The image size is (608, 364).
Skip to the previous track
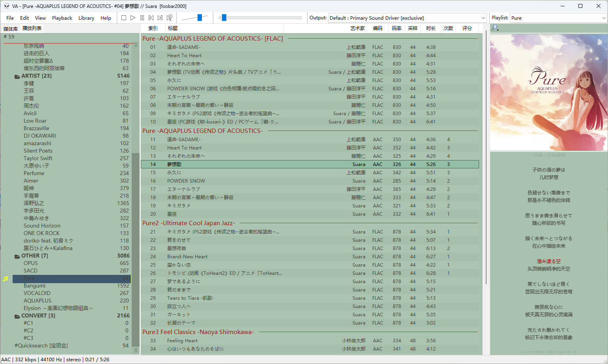pyautogui.click(x=151, y=18)
